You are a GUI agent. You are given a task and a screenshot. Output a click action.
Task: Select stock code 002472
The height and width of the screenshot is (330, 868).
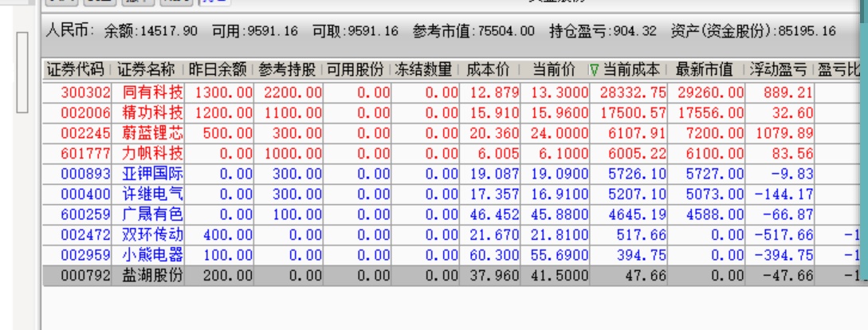click(x=86, y=235)
